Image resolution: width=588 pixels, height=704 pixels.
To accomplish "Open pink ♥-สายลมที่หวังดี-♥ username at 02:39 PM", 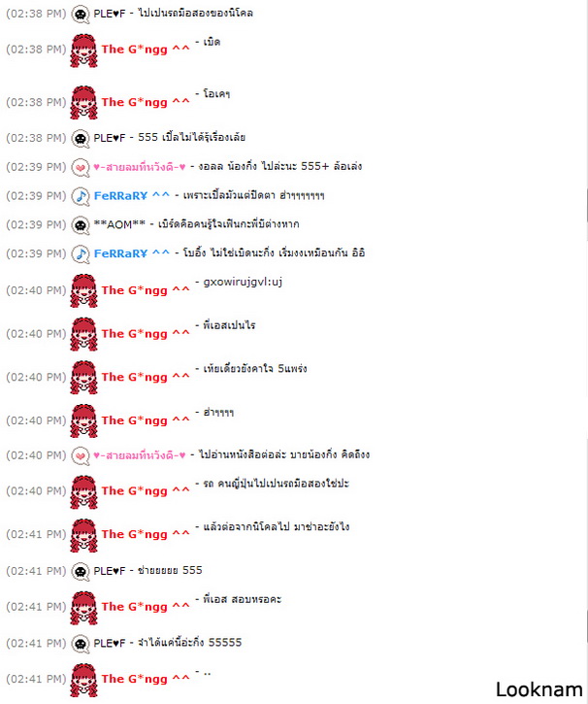I will (x=140, y=167).
